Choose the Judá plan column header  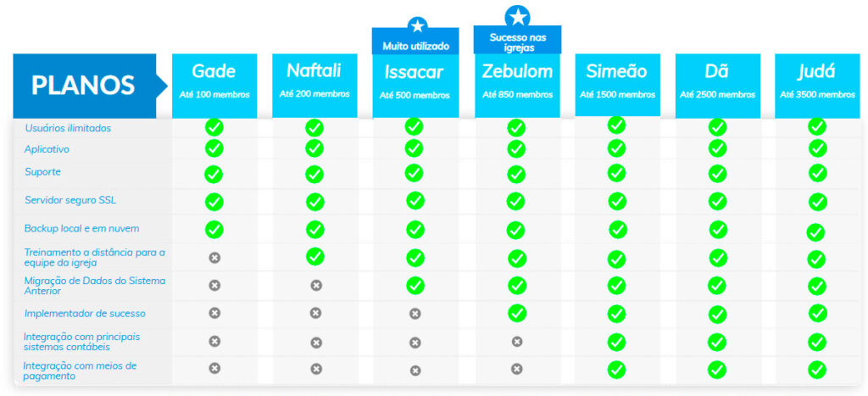tap(817, 85)
